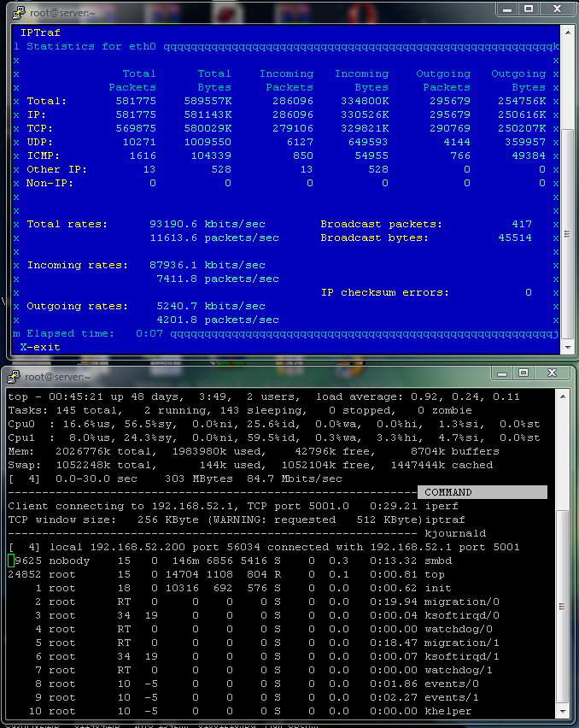Click the kjournald process name
This screenshot has height=728, width=579.
(x=455, y=533)
